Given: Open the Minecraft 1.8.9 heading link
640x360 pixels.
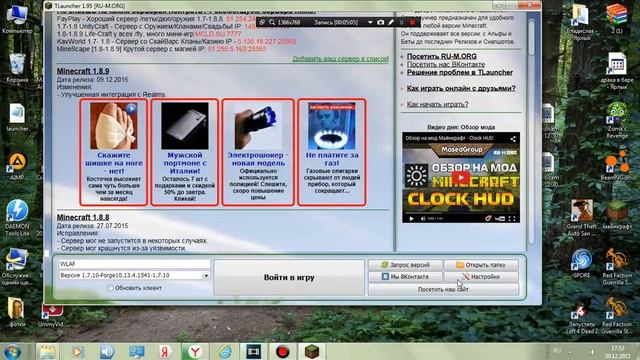Looking at the screenshot, I should coord(83,71).
